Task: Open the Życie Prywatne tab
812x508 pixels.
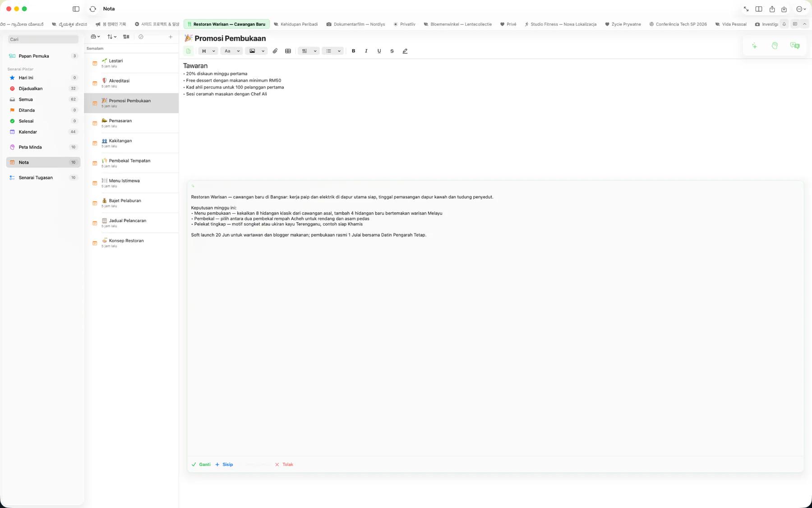Action: click(623, 24)
